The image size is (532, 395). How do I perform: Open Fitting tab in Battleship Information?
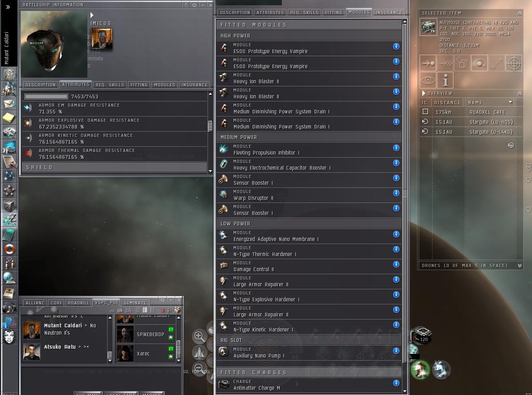click(x=139, y=85)
